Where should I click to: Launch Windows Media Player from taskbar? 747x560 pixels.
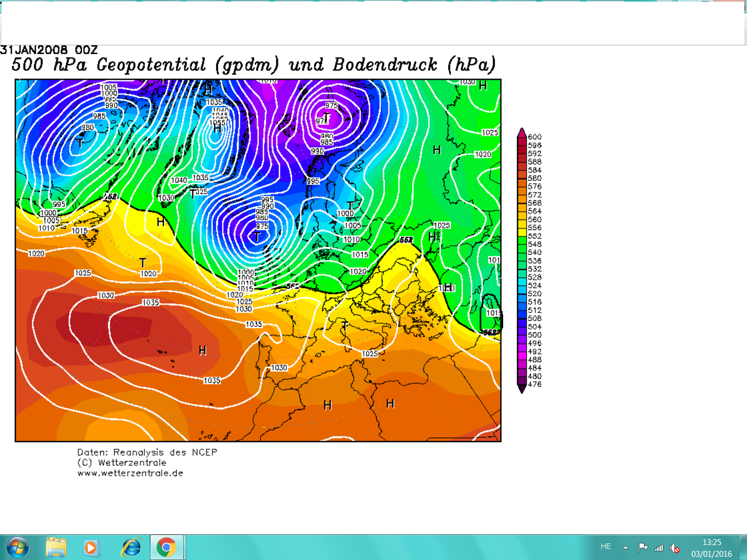[x=91, y=547]
